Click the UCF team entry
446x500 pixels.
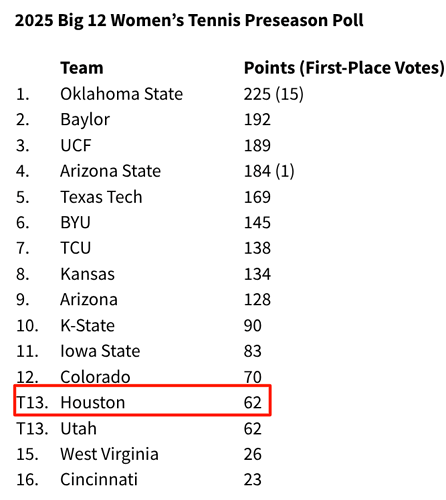click(76, 146)
